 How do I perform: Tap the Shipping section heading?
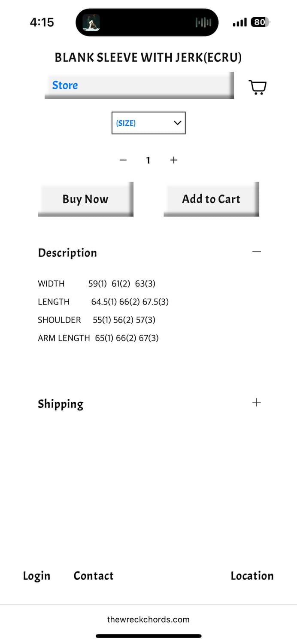point(61,404)
